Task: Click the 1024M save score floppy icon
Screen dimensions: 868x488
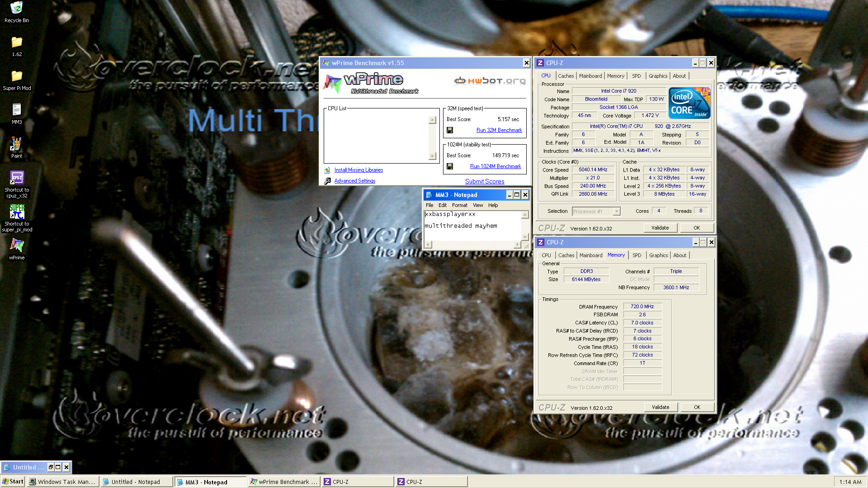Action: (x=450, y=166)
